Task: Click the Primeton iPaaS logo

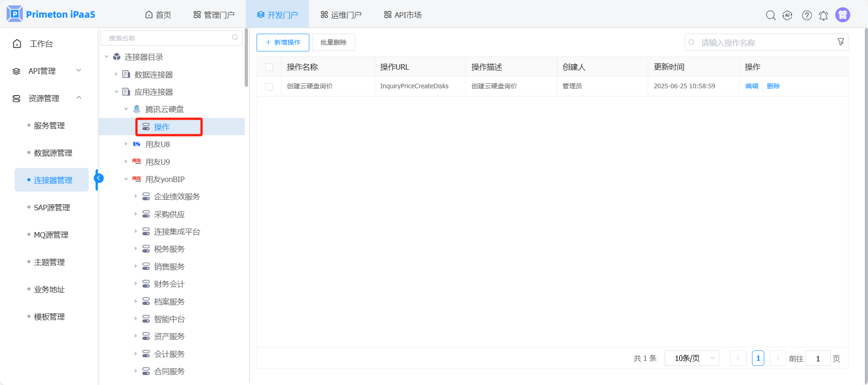Action: pos(51,14)
